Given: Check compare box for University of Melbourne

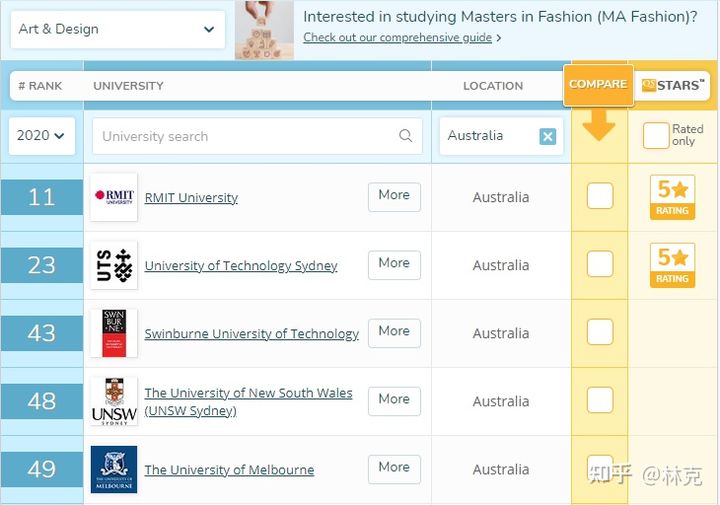Looking at the screenshot, I should [x=600, y=467].
